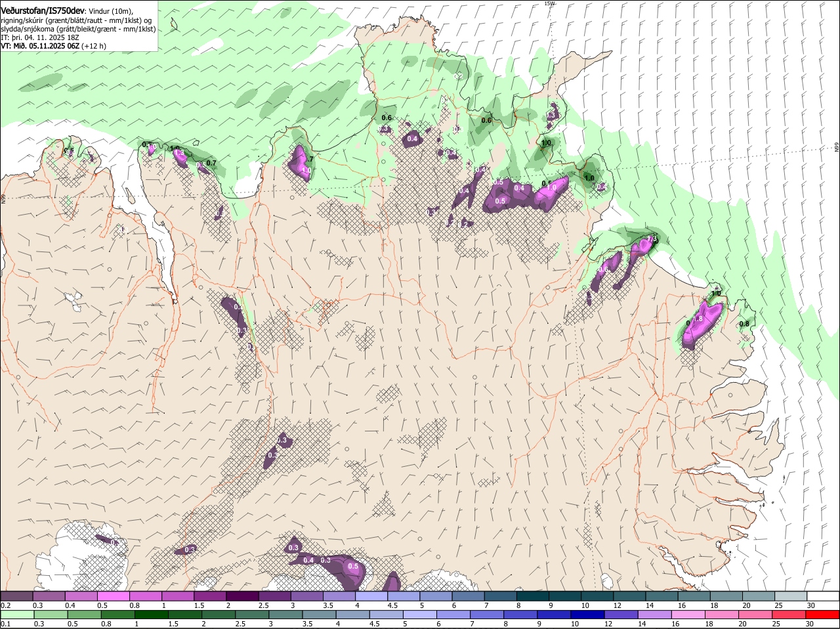Select the 'rigning/skúrir' description line
The height and width of the screenshot is (629, 840).
(x=76, y=20)
